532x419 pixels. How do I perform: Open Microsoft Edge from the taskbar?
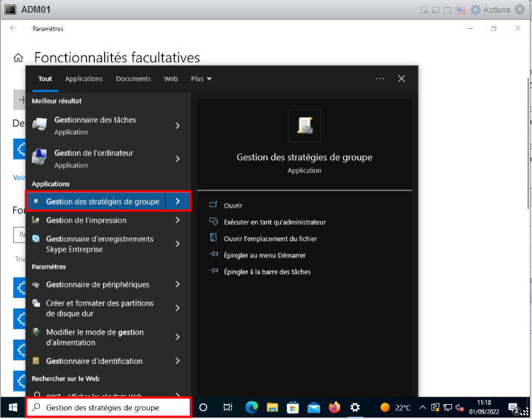coord(252,407)
